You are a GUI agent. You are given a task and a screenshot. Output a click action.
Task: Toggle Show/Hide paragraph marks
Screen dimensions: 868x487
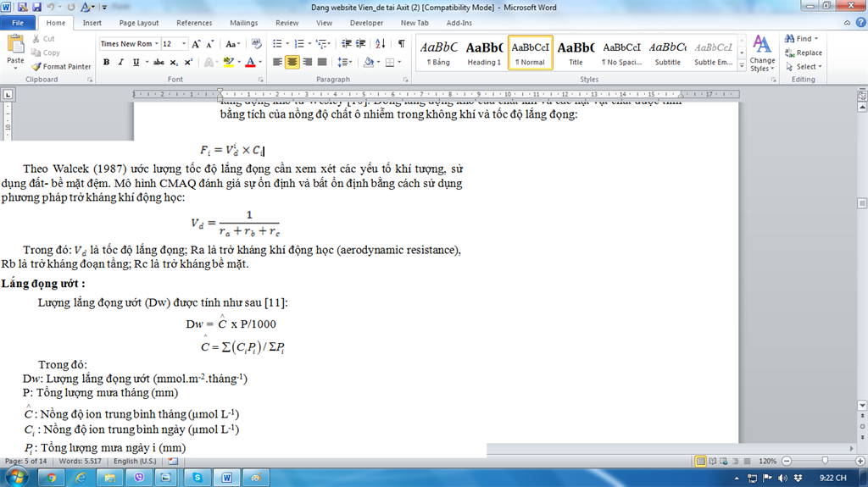(401, 43)
